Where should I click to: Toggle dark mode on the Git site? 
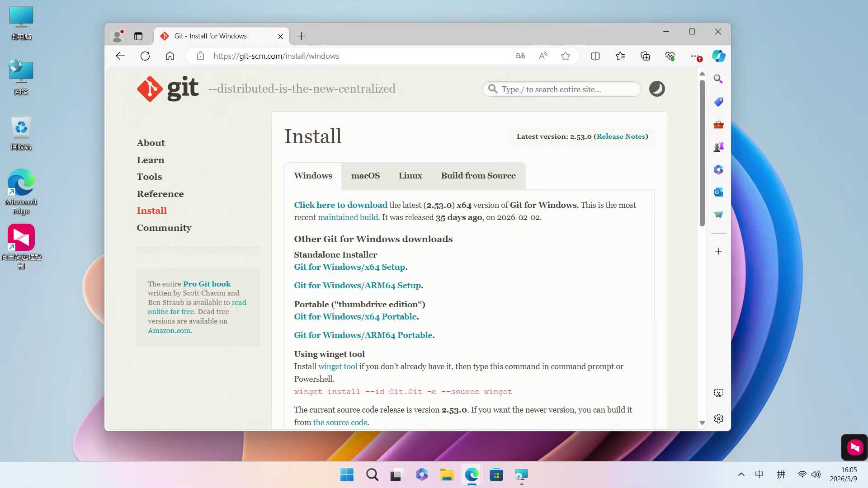coord(657,89)
